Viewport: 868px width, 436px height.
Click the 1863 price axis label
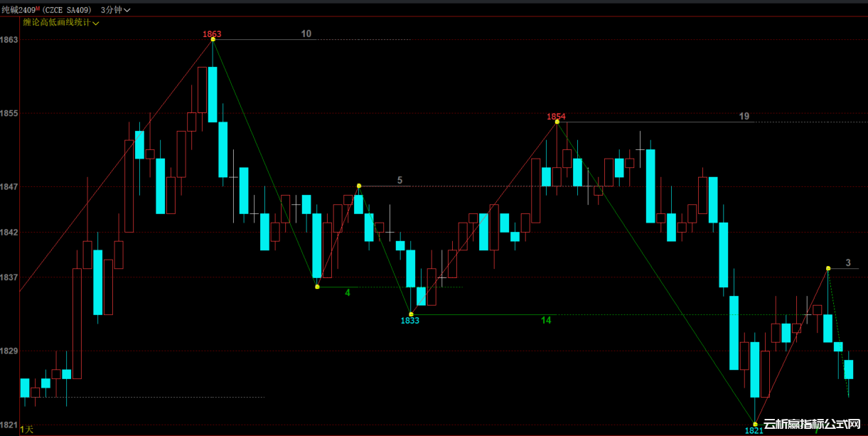click(9, 40)
